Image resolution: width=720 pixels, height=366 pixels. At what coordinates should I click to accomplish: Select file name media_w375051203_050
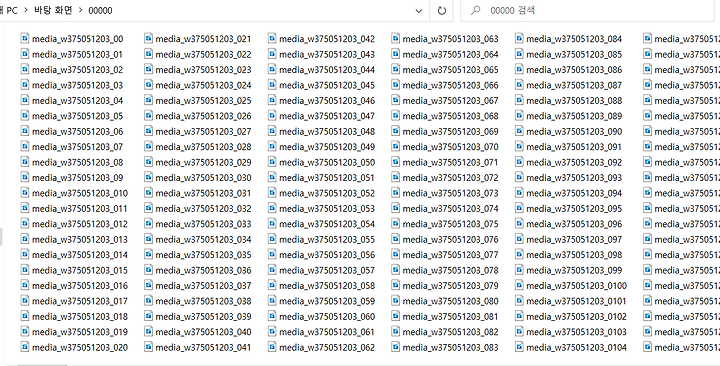coord(327,163)
